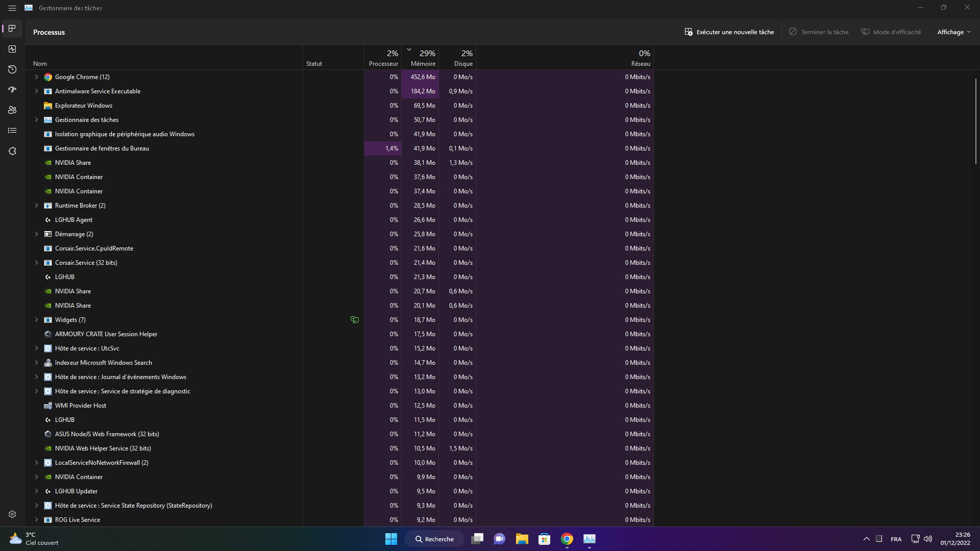Click the ARMOURY CRATE User Session Helper icon
The height and width of the screenshot is (551, 980).
[48, 334]
